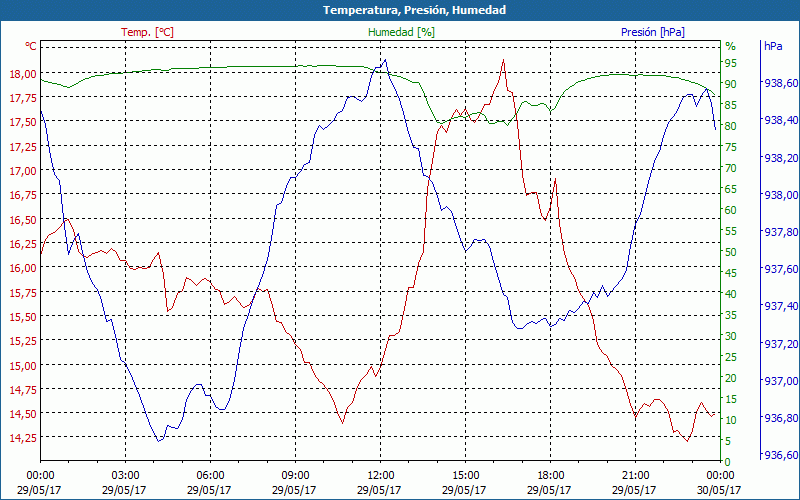Screen dimensions: 800x500
Task: Click pressure axis value 937,80
Action: click(779, 232)
